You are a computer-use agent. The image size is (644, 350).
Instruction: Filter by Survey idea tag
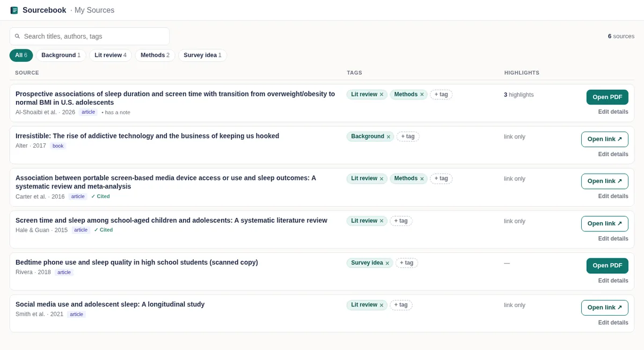click(202, 55)
